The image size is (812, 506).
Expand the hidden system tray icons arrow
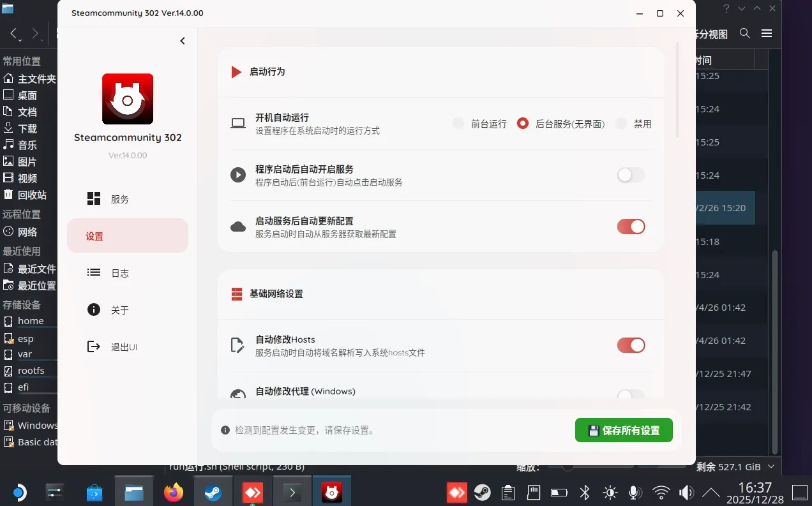tap(710, 492)
